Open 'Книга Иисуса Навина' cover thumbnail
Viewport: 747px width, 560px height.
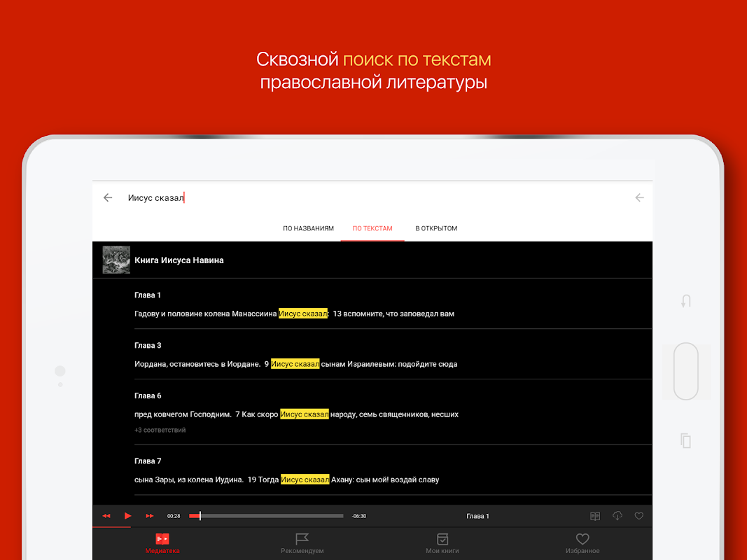pyautogui.click(x=116, y=260)
